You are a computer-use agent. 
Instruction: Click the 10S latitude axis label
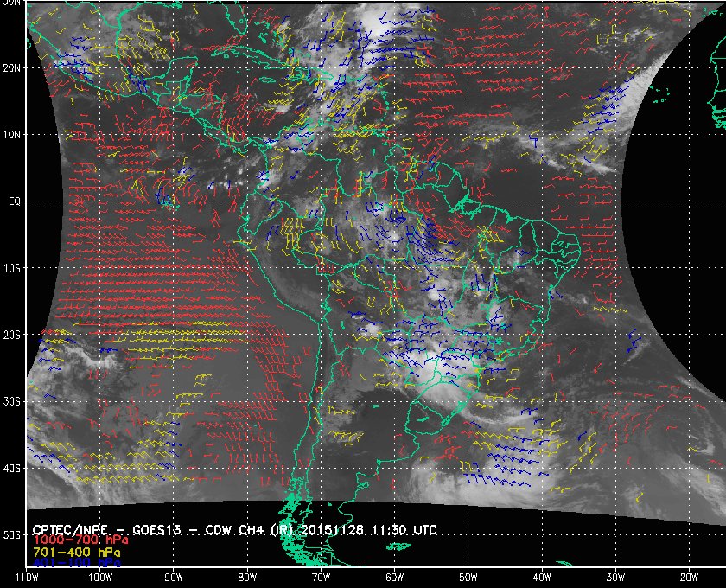click(12, 268)
